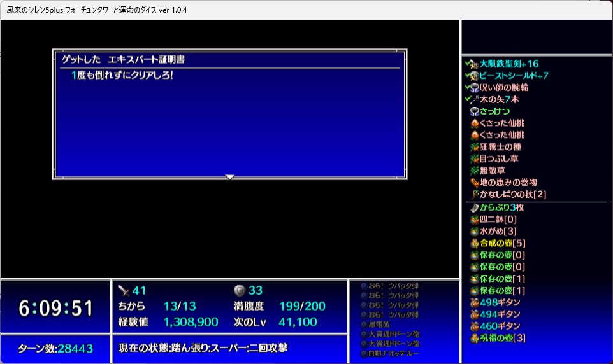Toggle the equipped checkmark on 木の矢7本
The width and height of the screenshot is (613, 364).
(x=467, y=99)
